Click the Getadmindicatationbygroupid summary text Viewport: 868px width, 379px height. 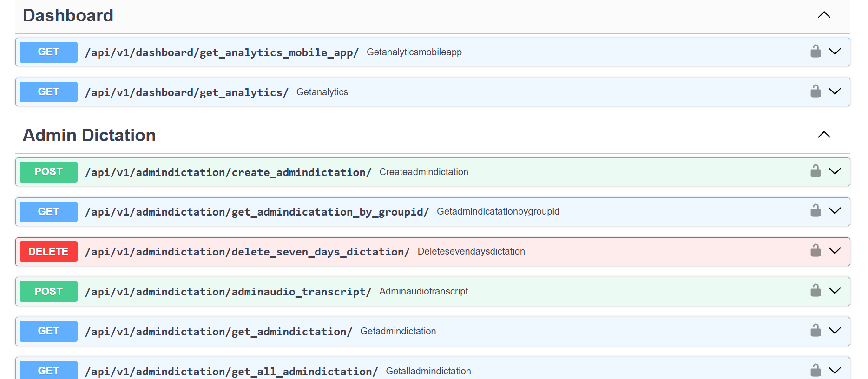(x=498, y=211)
